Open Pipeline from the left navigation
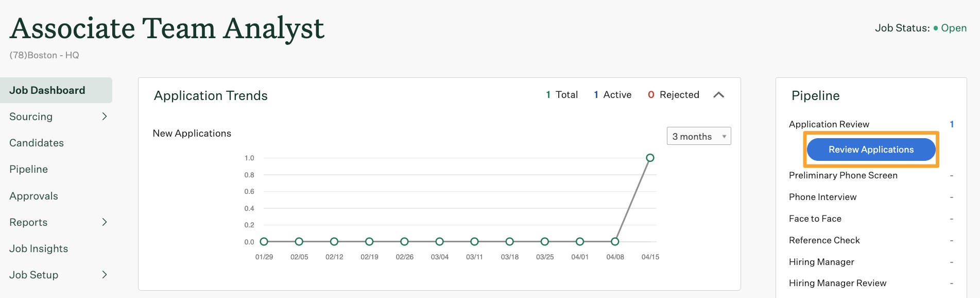This screenshot has height=298, width=980. [29, 169]
